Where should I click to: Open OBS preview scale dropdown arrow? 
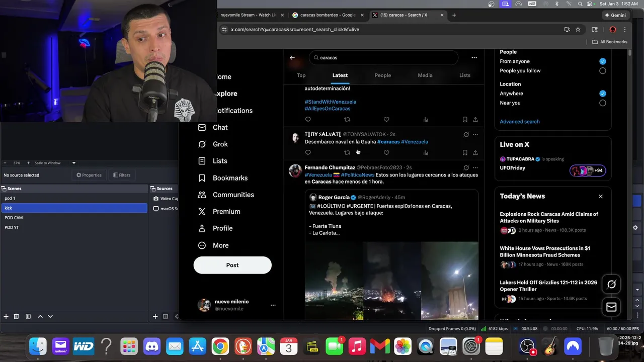tap(74, 163)
